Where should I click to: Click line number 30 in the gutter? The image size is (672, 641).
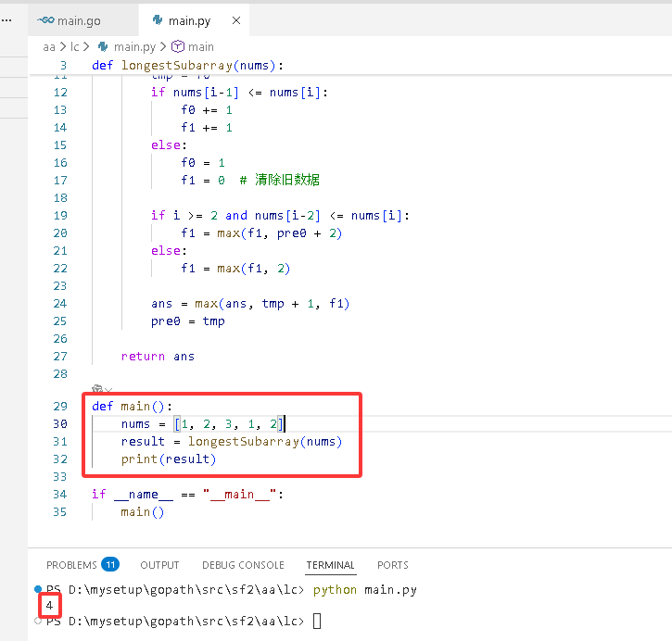60,424
